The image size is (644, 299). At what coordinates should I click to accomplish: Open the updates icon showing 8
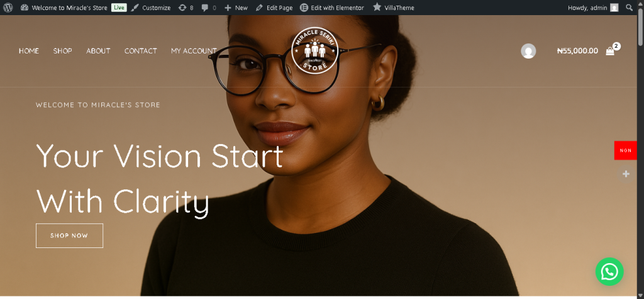pos(186,8)
